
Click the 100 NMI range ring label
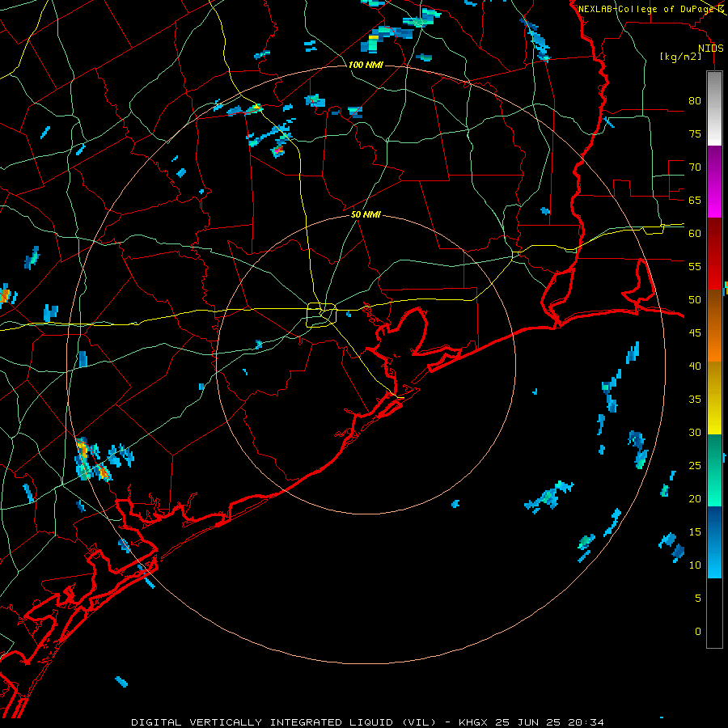coord(366,65)
